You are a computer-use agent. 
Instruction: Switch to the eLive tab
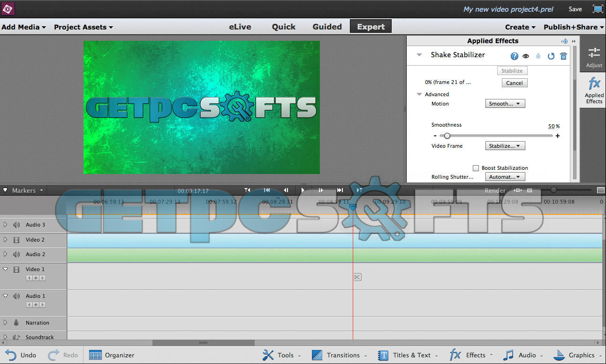[x=240, y=27]
